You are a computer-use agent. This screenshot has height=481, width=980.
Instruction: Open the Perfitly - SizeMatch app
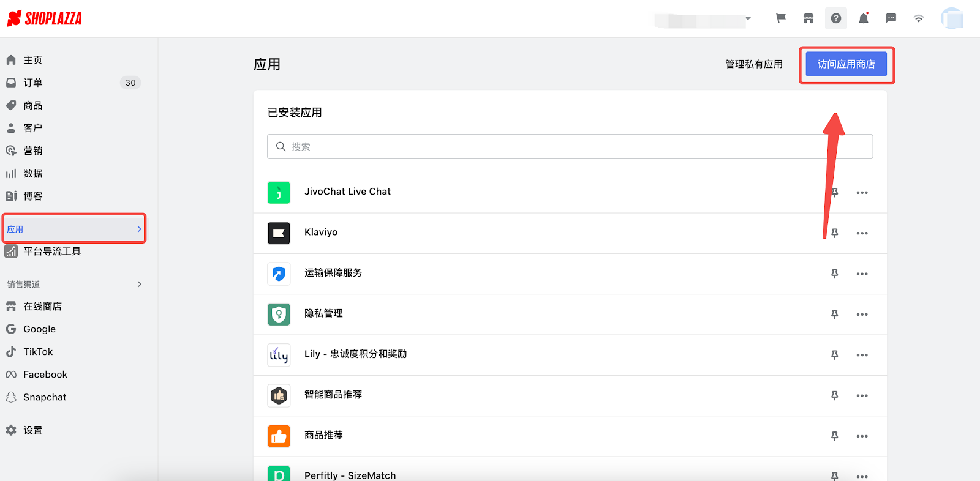pyautogui.click(x=350, y=475)
